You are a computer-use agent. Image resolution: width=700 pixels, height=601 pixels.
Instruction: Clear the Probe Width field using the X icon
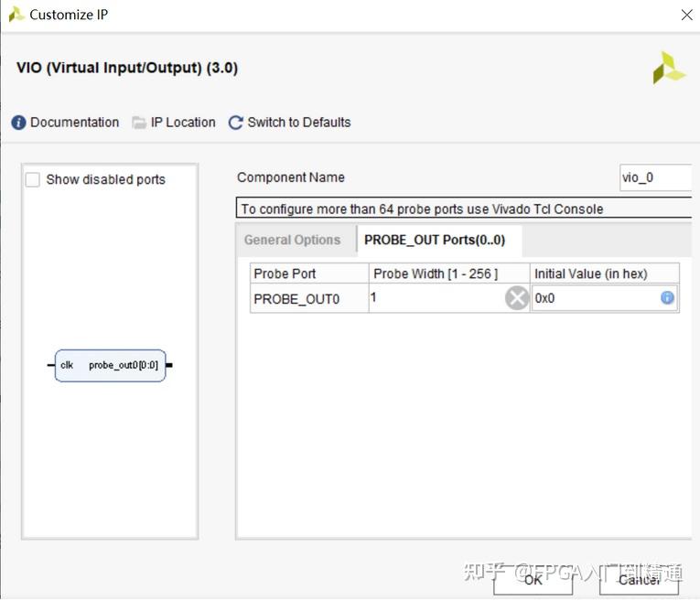[x=517, y=298]
